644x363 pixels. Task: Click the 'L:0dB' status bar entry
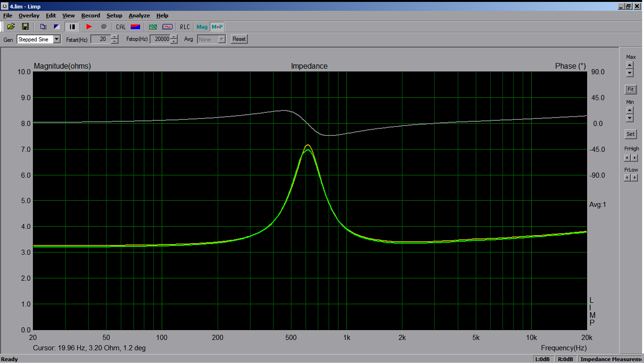pos(542,359)
